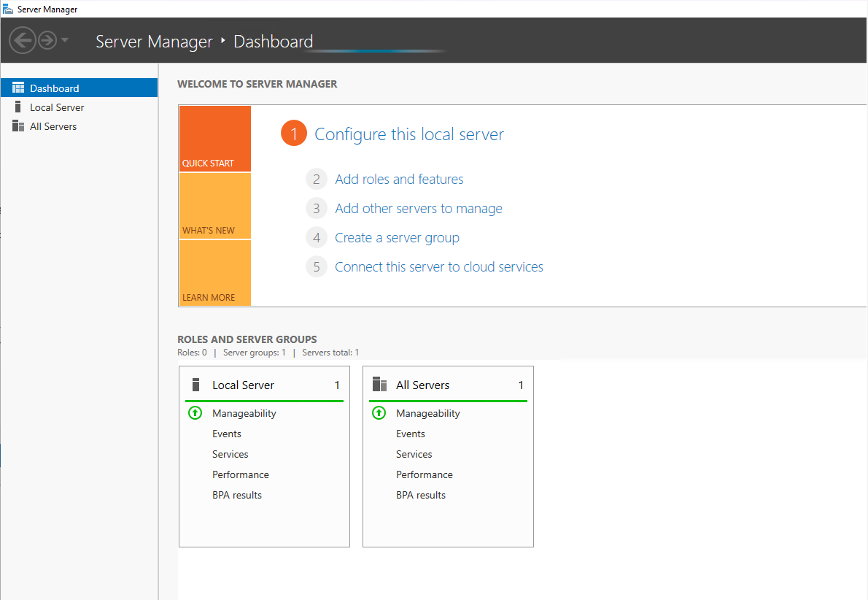Open Events in Local Server tile

click(x=227, y=434)
